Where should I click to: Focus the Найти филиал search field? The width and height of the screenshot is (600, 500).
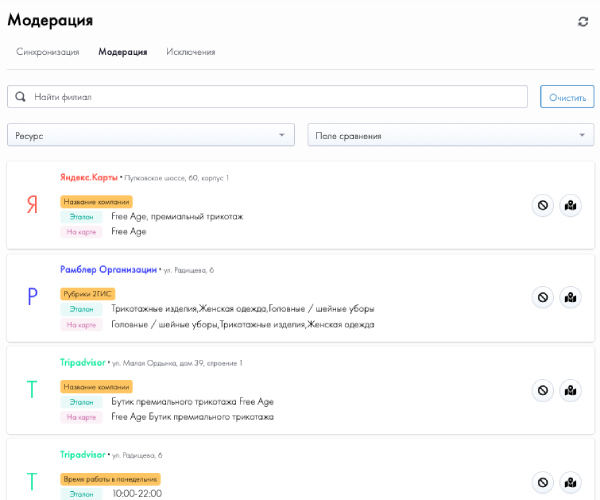click(267, 97)
